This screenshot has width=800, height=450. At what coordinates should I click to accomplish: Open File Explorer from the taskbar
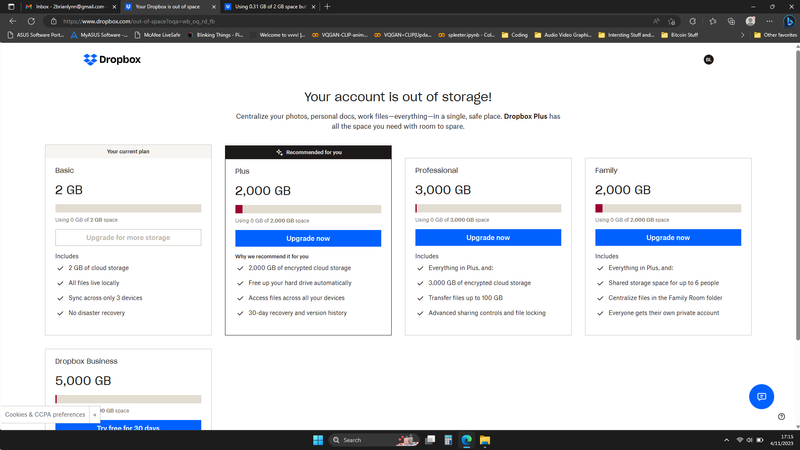tap(485, 440)
